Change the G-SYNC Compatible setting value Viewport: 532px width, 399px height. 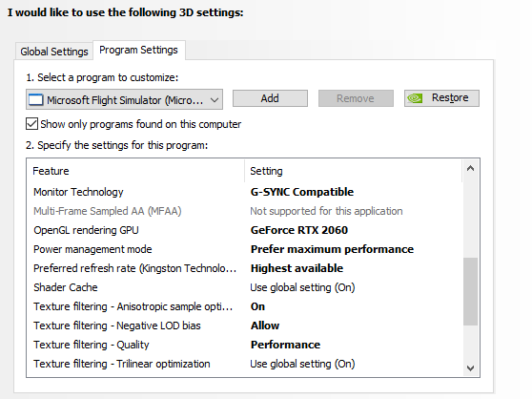(302, 192)
